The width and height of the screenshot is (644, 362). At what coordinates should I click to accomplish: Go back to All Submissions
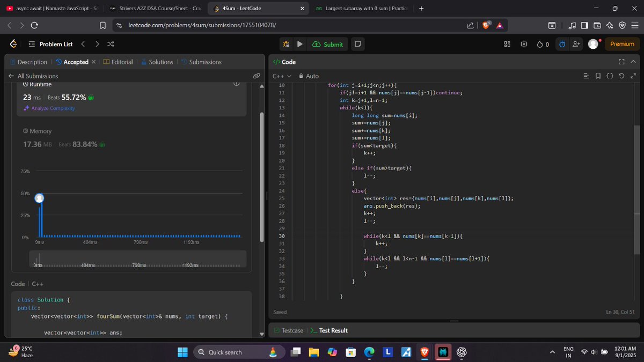pos(33,76)
